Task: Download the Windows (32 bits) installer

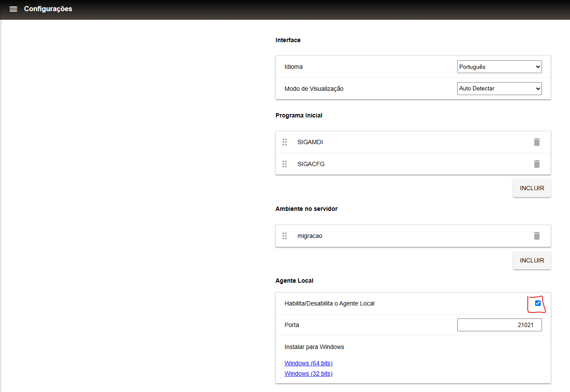Action: [309, 373]
